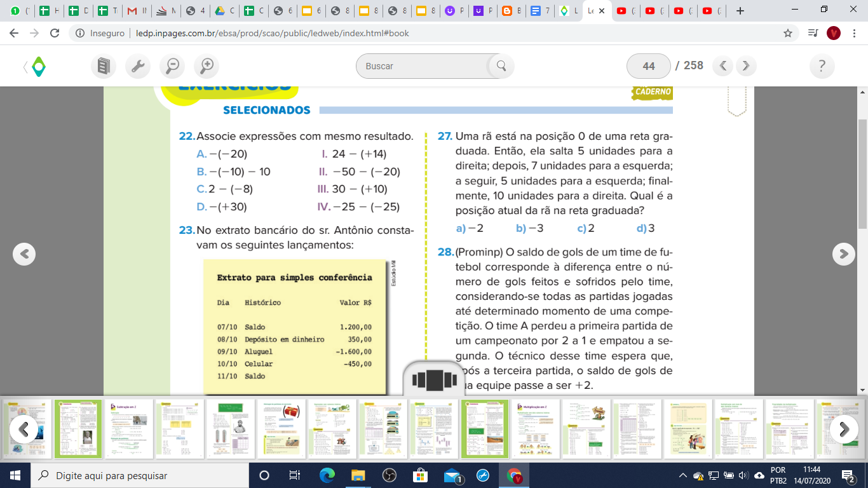Screen dimensions: 868x488
Task: Click the search magnifier beside Buscar
Action: (501, 66)
